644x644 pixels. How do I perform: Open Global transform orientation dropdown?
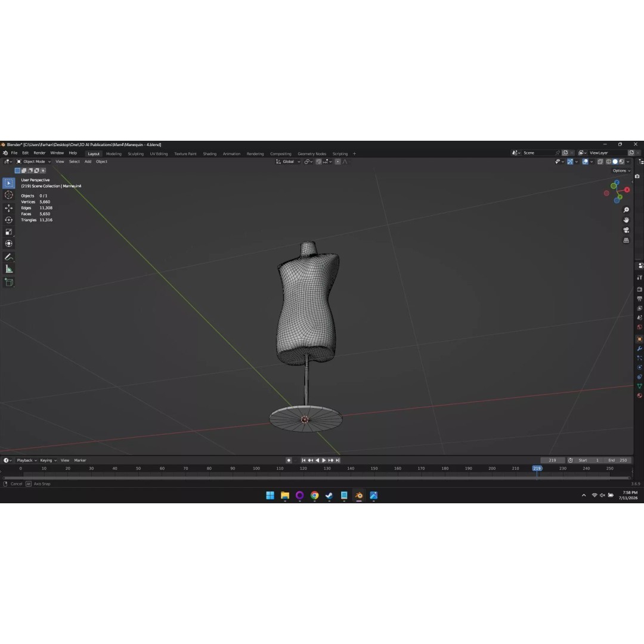click(x=288, y=162)
